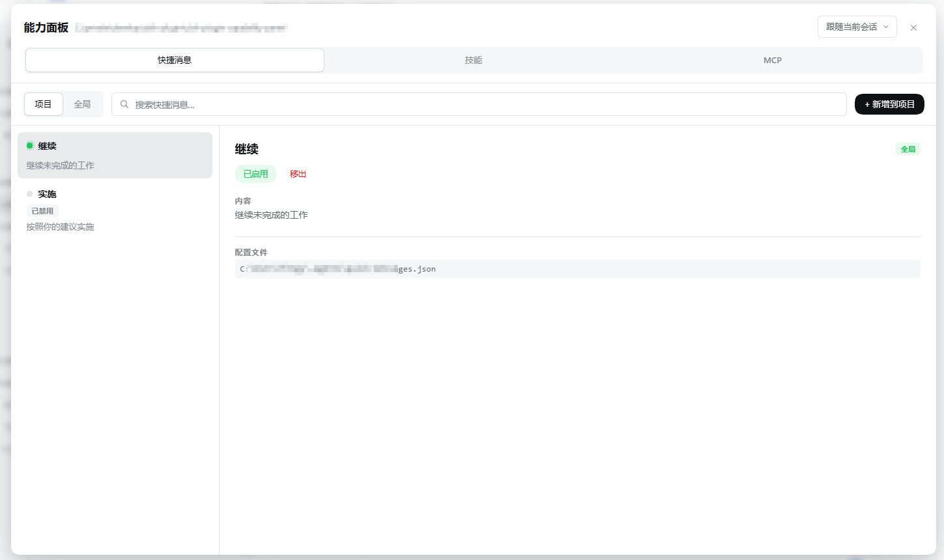Click the config file path ending ges.json
The width and height of the screenshot is (944, 560).
click(577, 269)
